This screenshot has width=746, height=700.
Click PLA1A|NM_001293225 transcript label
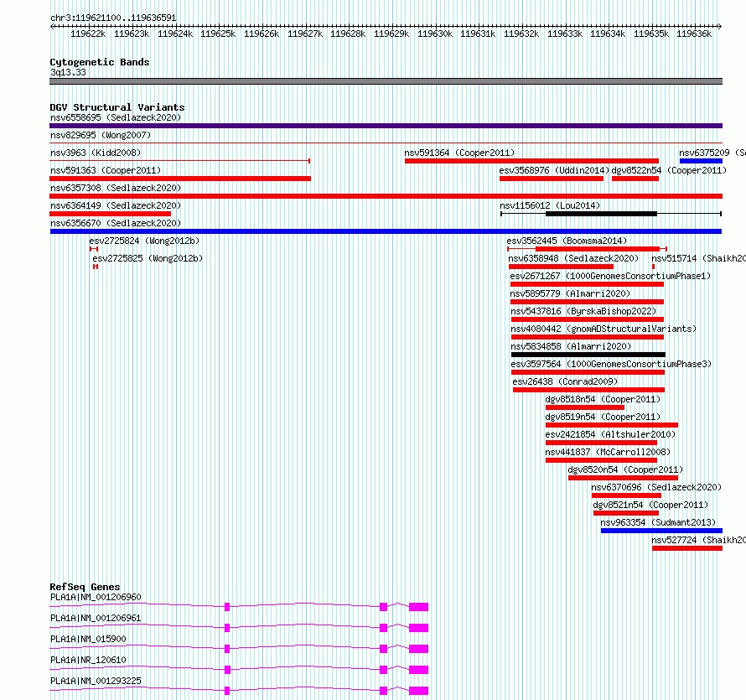pos(96,681)
